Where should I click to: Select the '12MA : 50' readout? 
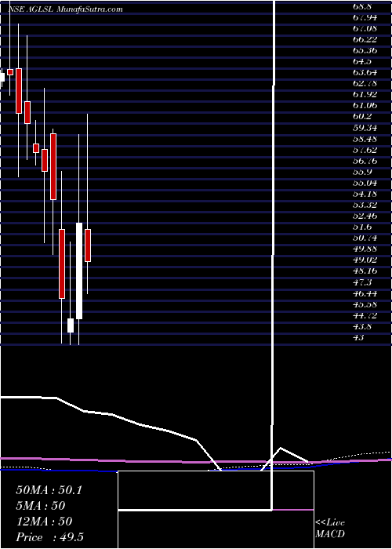[x=44, y=522]
